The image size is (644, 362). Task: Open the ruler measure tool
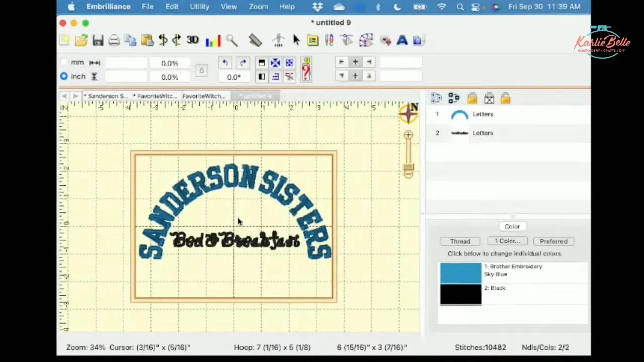(x=255, y=40)
